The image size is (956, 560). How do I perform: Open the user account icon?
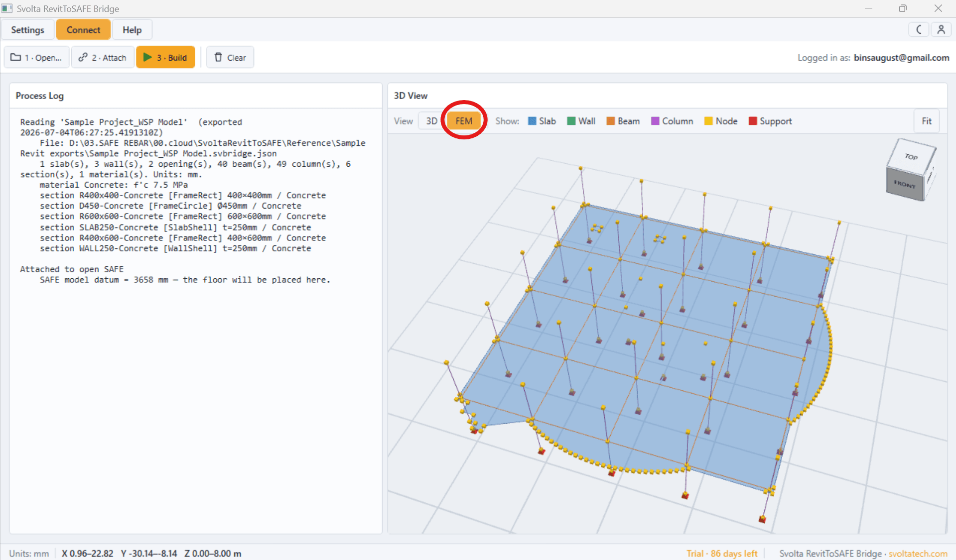pos(941,30)
